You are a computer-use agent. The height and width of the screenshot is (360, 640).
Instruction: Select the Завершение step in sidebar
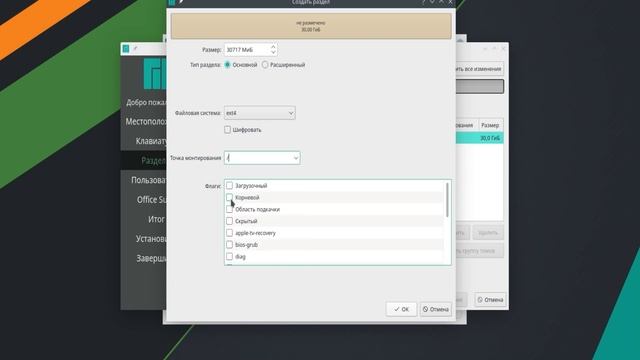click(144, 258)
